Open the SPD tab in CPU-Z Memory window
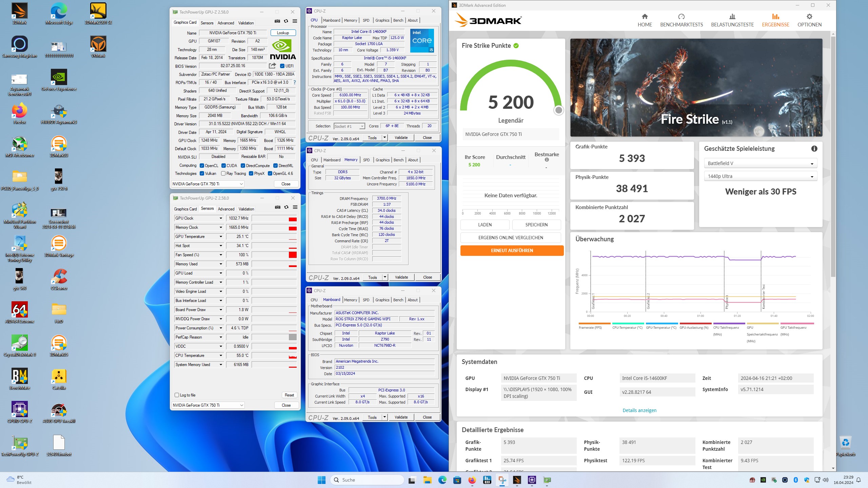 tap(366, 160)
